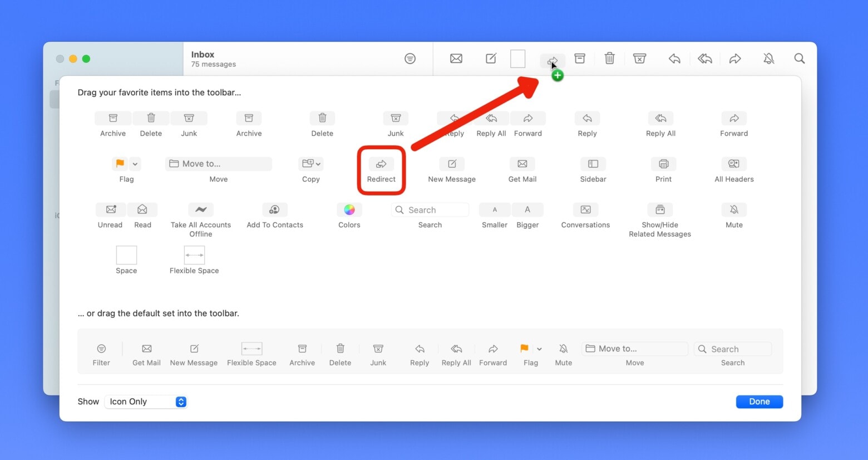Click the Move to... field in the default set
This screenshot has width=868, height=460.
pos(635,349)
